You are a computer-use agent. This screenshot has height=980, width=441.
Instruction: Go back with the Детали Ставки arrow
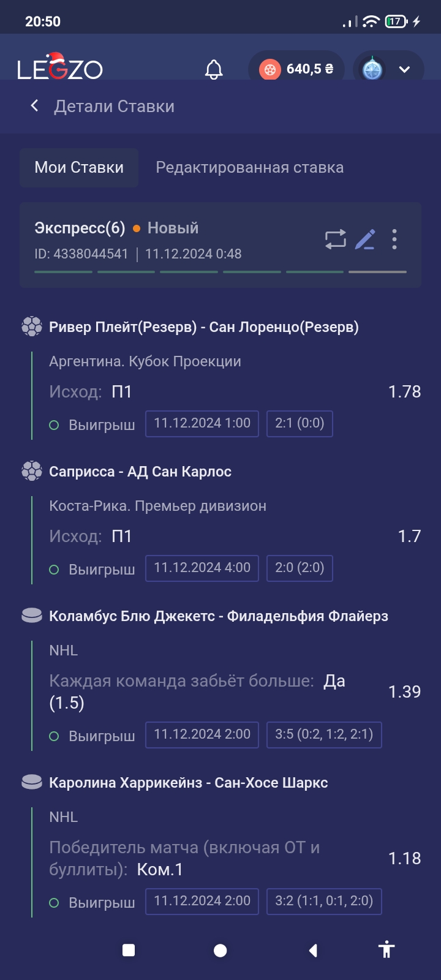(x=35, y=106)
